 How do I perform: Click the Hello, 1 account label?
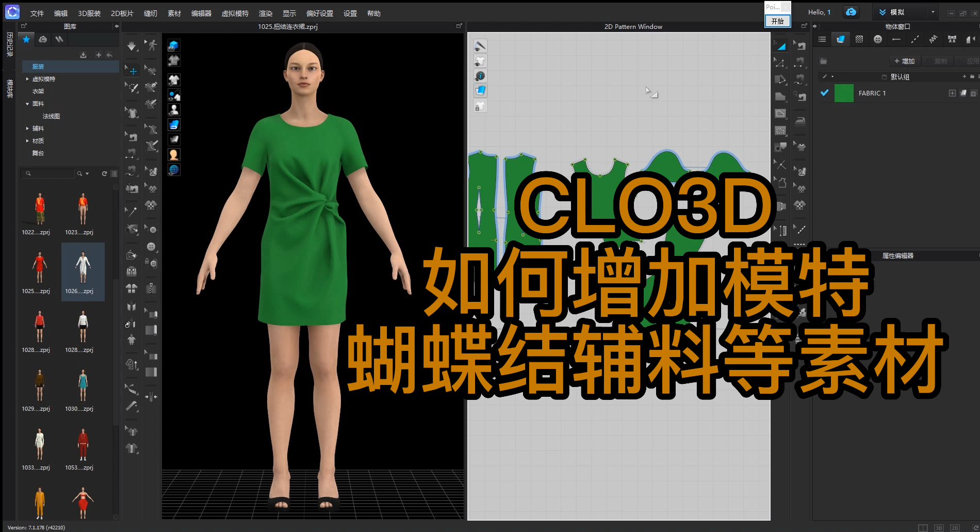[819, 12]
